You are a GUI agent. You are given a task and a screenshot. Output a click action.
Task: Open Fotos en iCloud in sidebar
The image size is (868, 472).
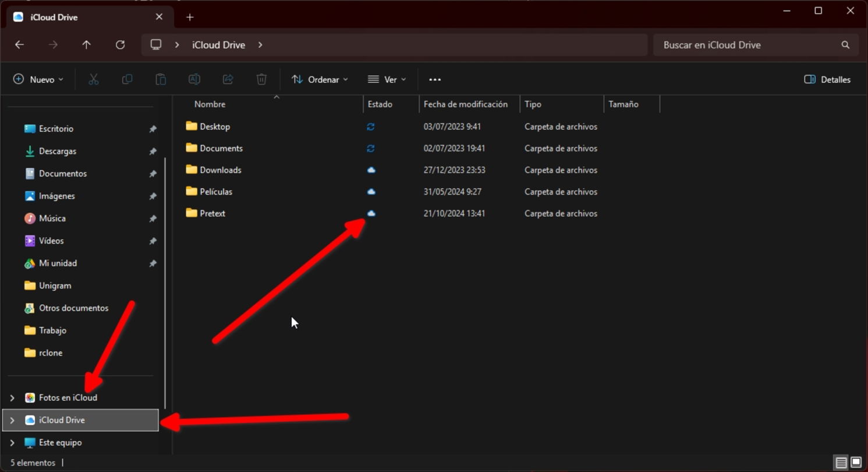pos(68,397)
